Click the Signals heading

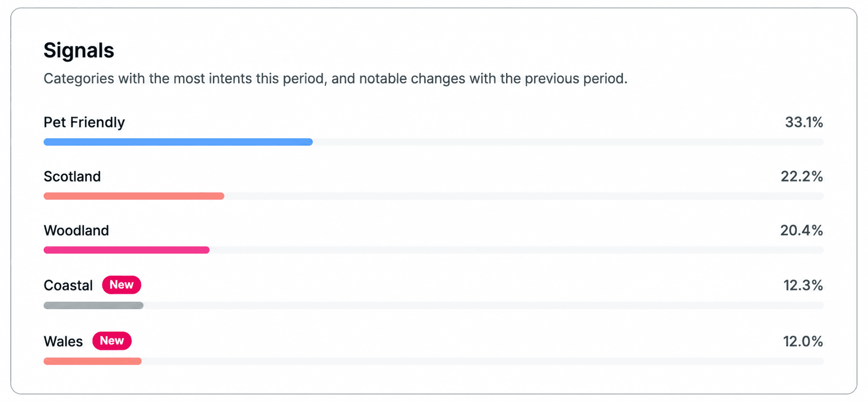click(x=79, y=50)
